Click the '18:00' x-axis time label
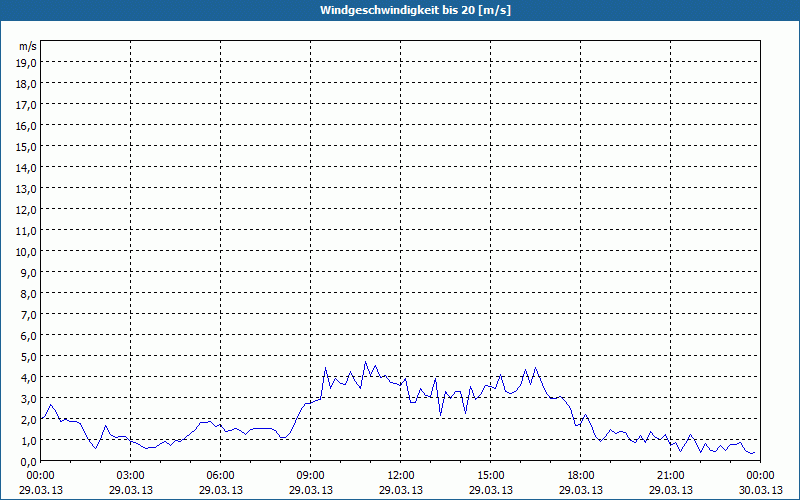800x500 pixels. [x=581, y=476]
